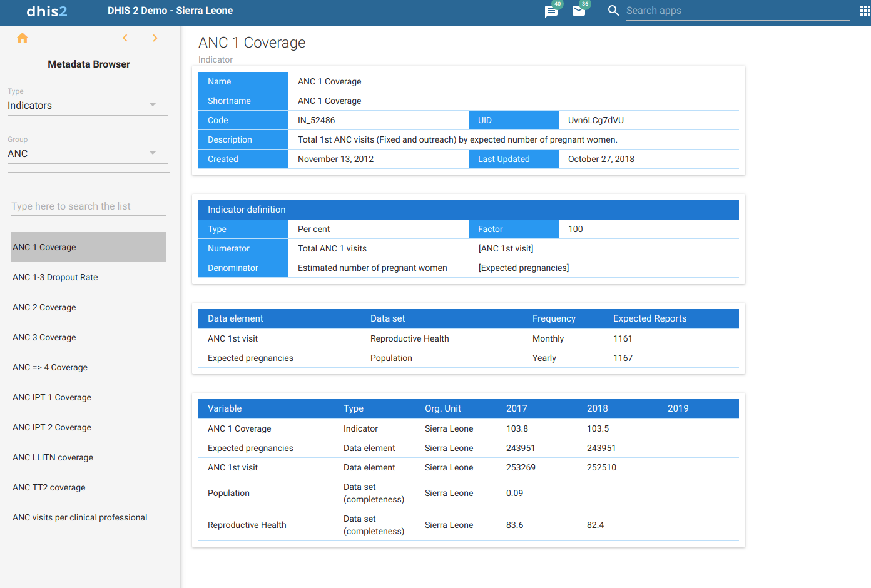Click the 2018 column header
This screenshot has height=588, width=871.
tap(597, 408)
